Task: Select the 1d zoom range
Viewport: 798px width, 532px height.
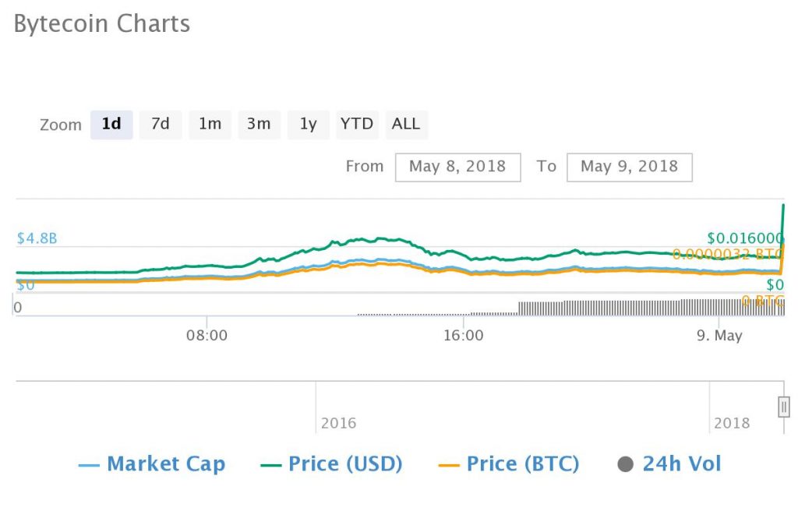Action: click(111, 124)
